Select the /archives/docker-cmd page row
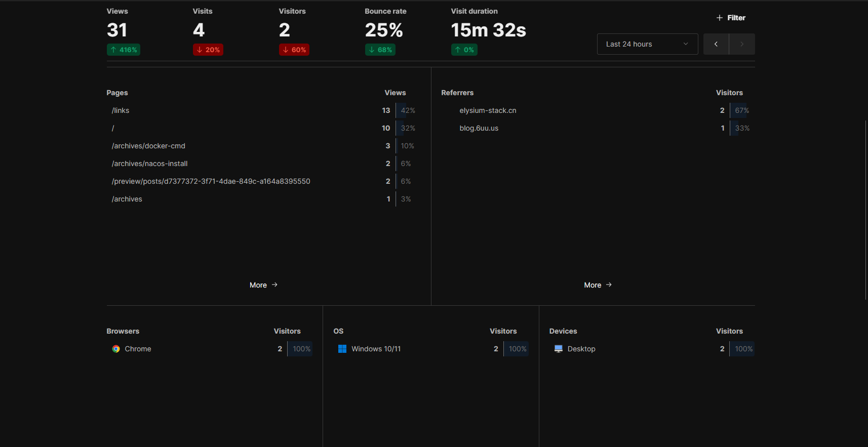 coord(148,146)
